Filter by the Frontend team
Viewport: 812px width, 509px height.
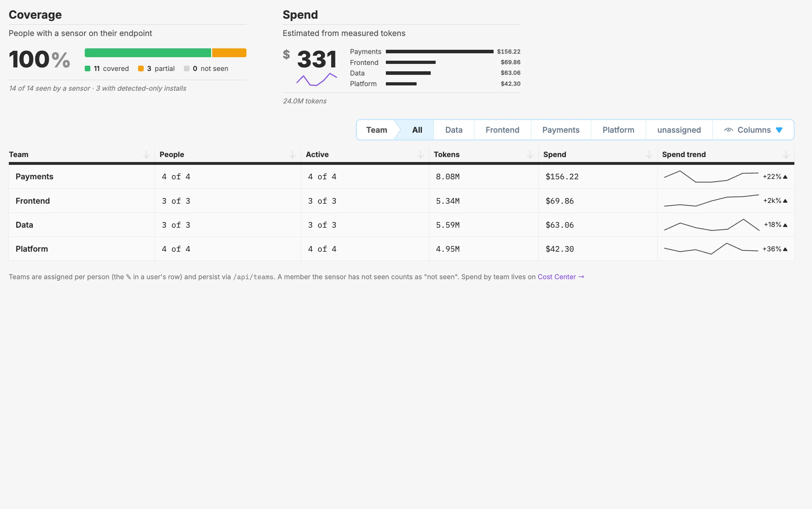(502, 130)
